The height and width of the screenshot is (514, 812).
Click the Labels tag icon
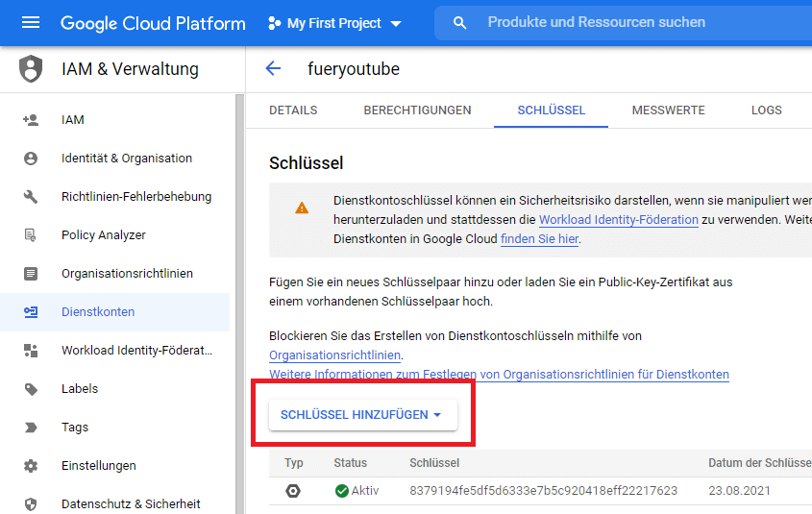click(x=31, y=389)
